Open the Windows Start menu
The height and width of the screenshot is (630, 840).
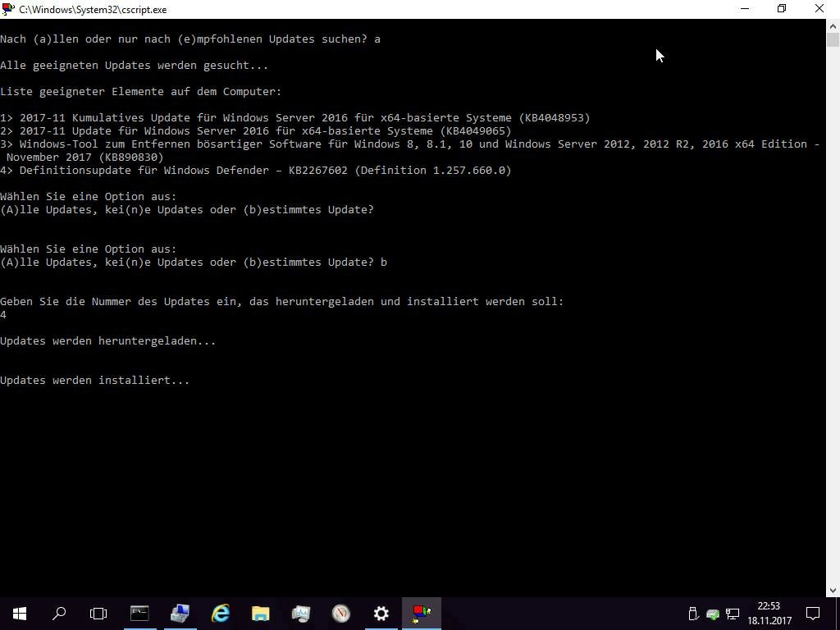pos(20,613)
